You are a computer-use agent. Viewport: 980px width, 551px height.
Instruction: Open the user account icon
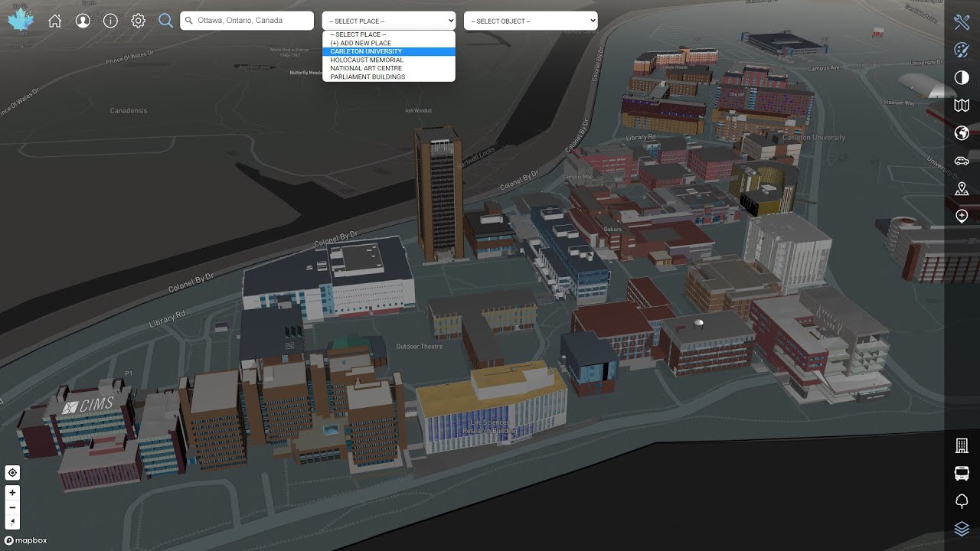pos(83,21)
